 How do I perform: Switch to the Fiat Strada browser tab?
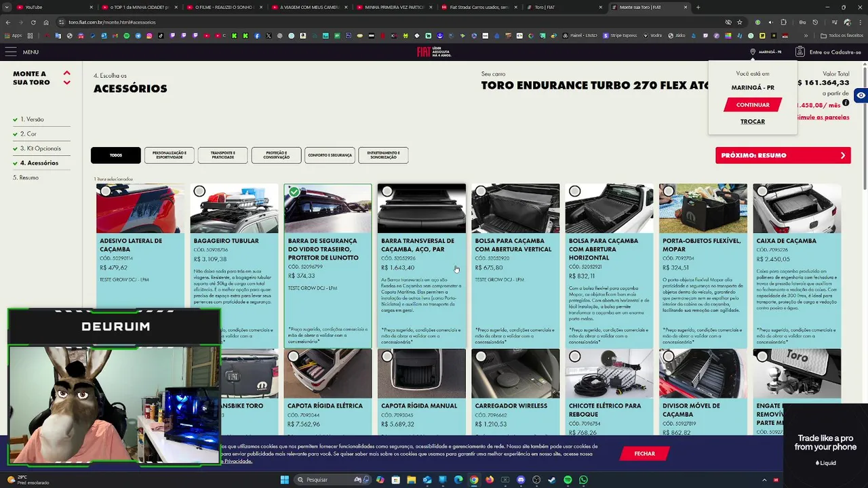pyautogui.click(x=479, y=7)
